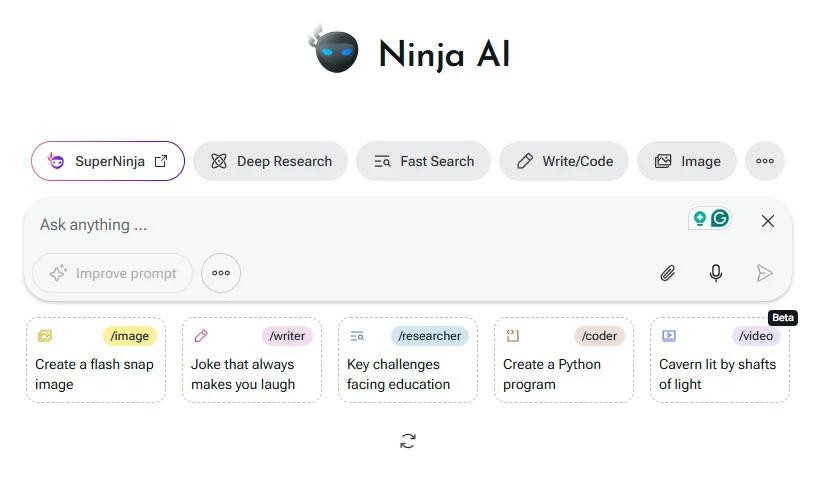Image resolution: width=836 pixels, height=484 pixels.
Task: Click the Beta badge on video card
Action: click(x=783, y=318)
